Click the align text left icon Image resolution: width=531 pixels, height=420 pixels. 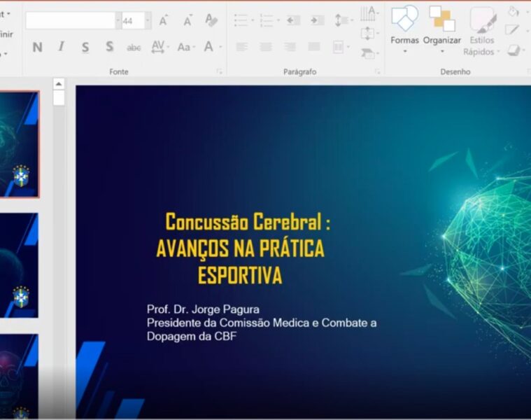(241, 47)
